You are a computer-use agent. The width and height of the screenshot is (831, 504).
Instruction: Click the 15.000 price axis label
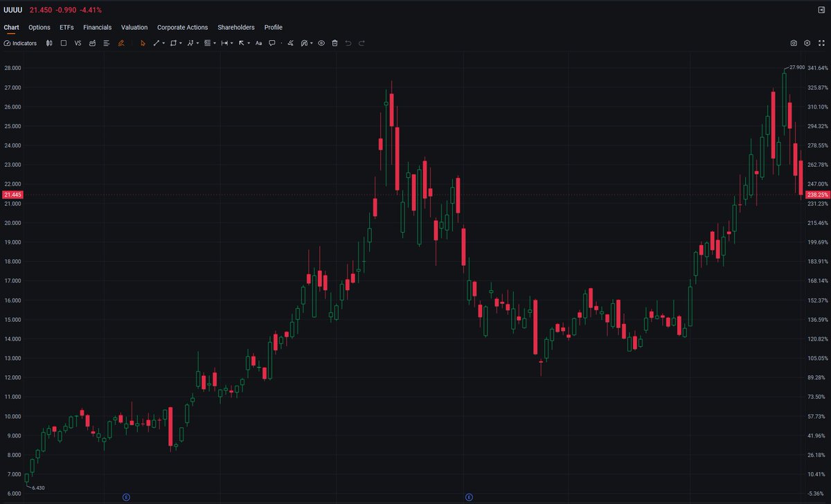[12, 320]
